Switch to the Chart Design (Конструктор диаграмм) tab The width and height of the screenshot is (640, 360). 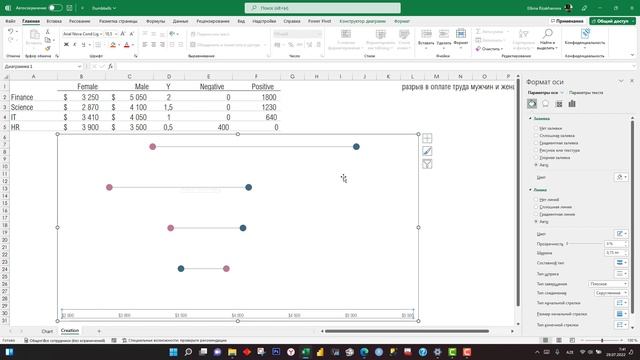(362, 21)
